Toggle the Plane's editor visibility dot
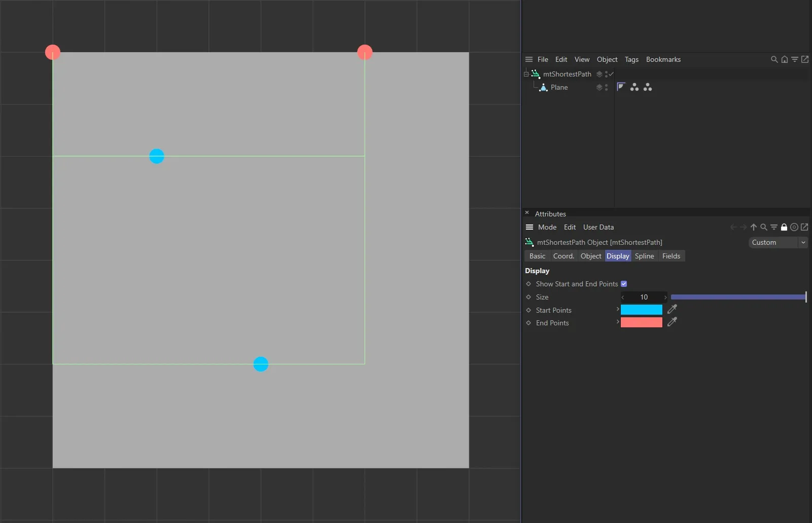This screenshot has height=523, width=812. 606,85
